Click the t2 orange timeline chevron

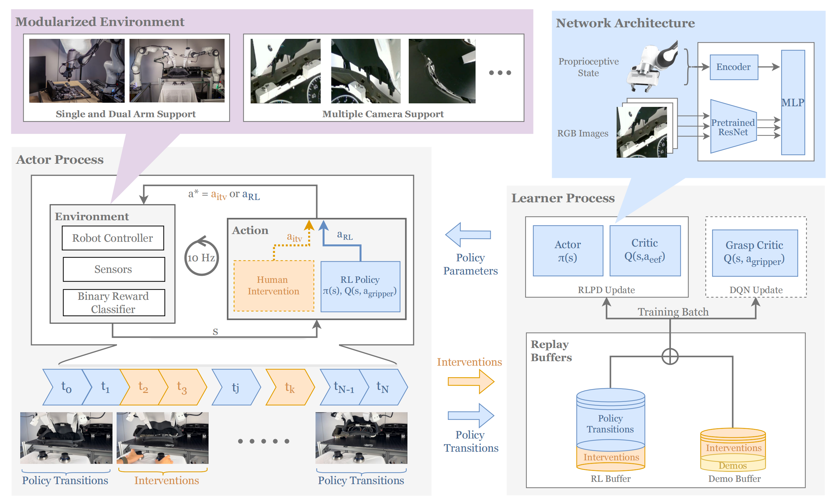point(143,387)
